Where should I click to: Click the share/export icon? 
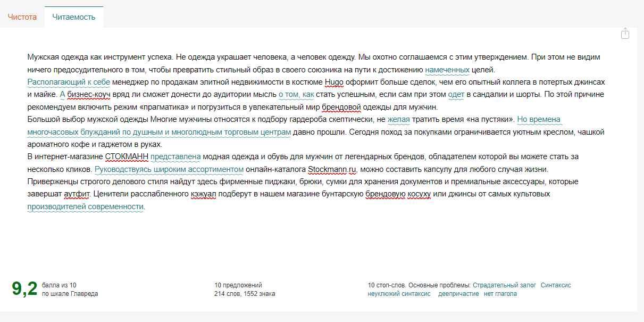[625, 34]
